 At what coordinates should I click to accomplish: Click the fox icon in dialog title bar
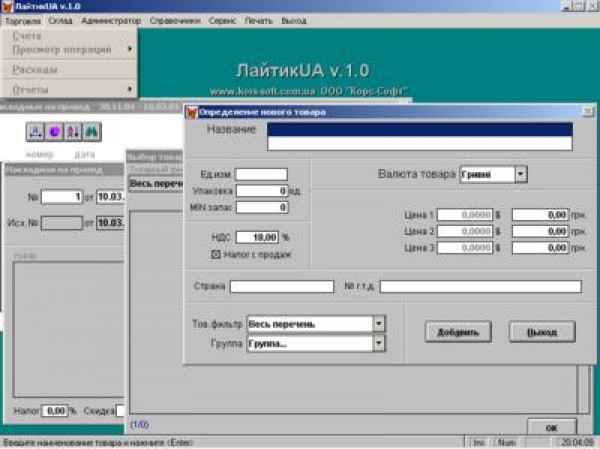[x=193, y=112]
